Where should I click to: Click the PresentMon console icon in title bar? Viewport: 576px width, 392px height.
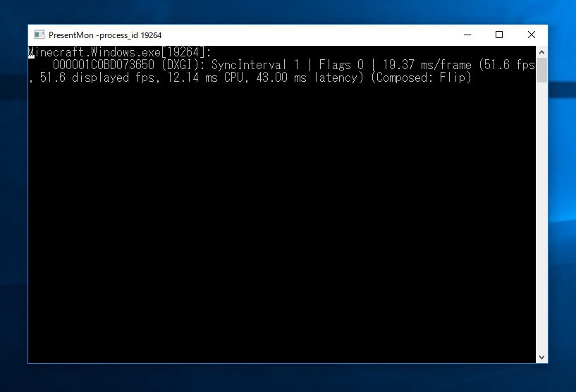tap(39, 35)
